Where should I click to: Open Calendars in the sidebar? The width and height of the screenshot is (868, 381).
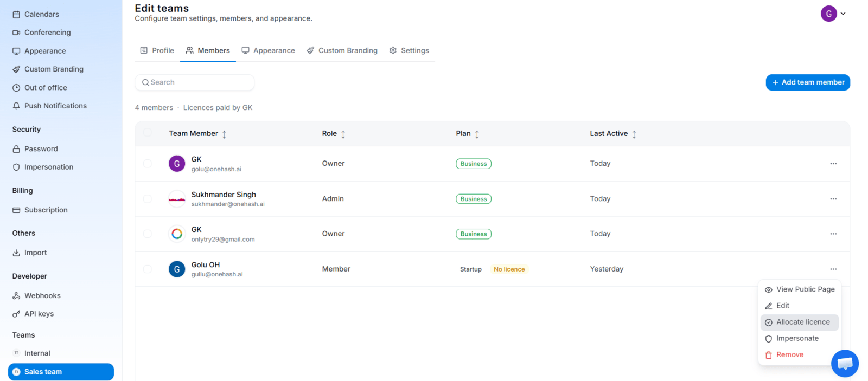(x=36, y=14)
